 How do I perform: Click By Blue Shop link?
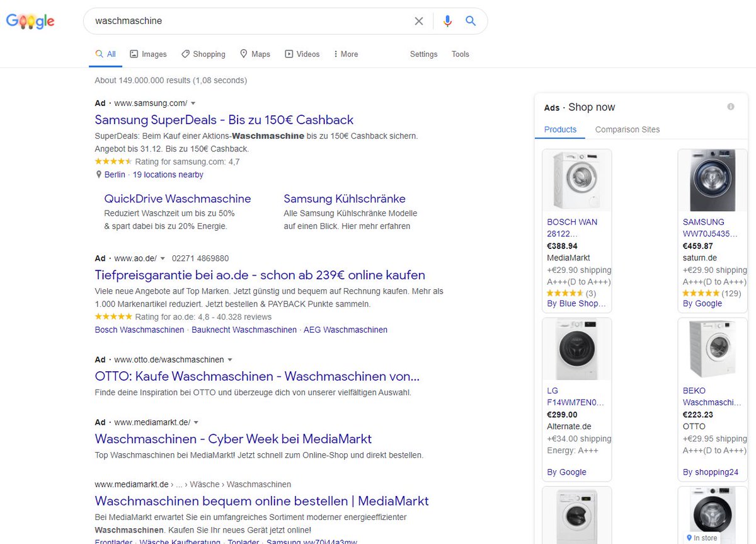(x=576, y=304)
